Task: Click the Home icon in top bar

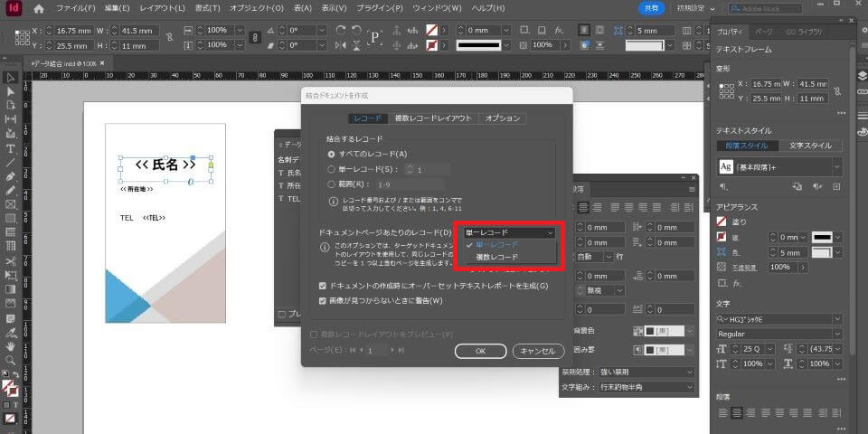Action: coord(38,8)
